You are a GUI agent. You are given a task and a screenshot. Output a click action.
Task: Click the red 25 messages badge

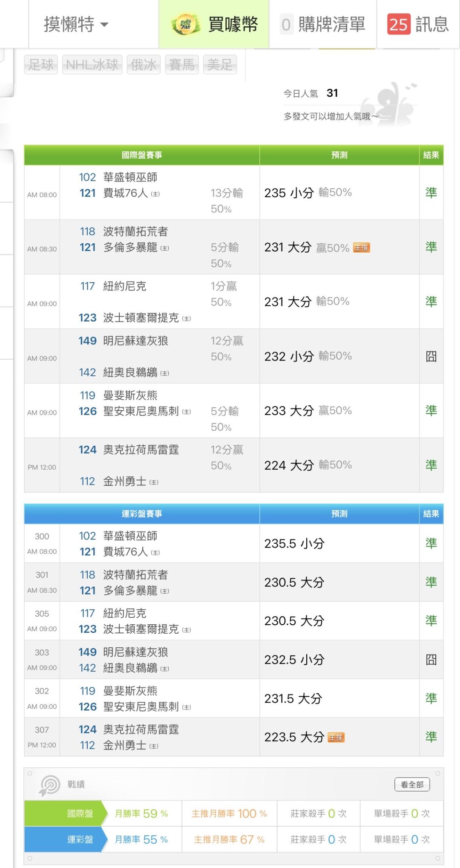tap(398, 25)
